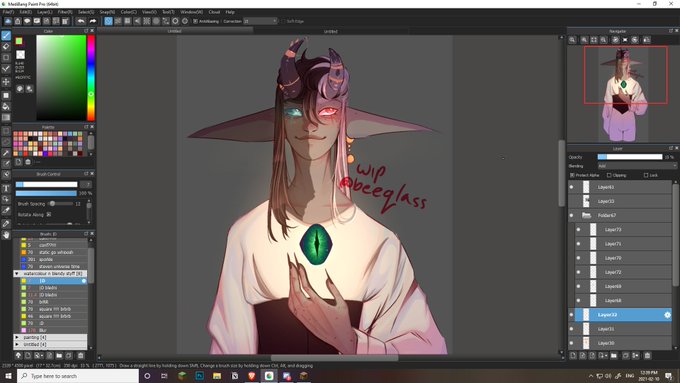This screenshot has width=680, height=383.
Task: Select the Eyedropper tool
Action: [6, 224]
